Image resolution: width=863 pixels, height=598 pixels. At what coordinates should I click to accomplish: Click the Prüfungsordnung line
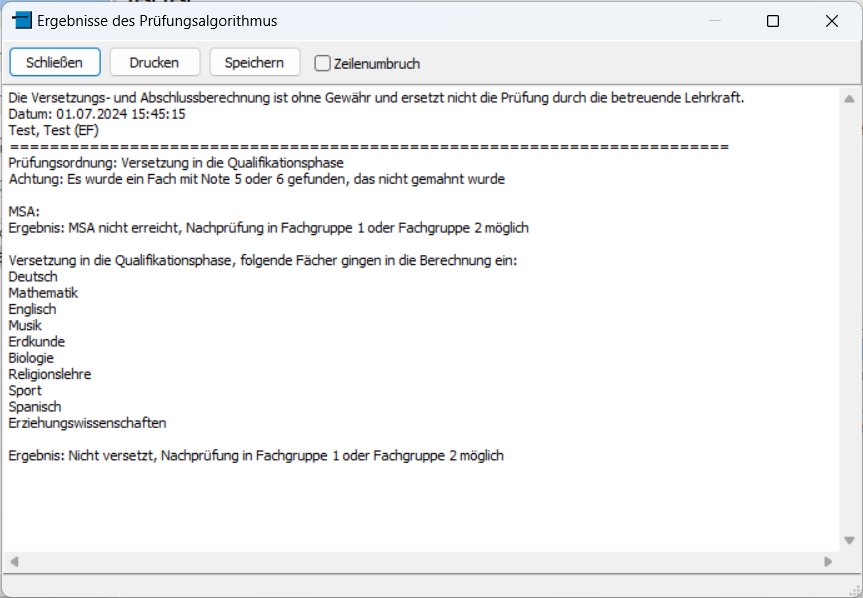(x=176, y=163)
